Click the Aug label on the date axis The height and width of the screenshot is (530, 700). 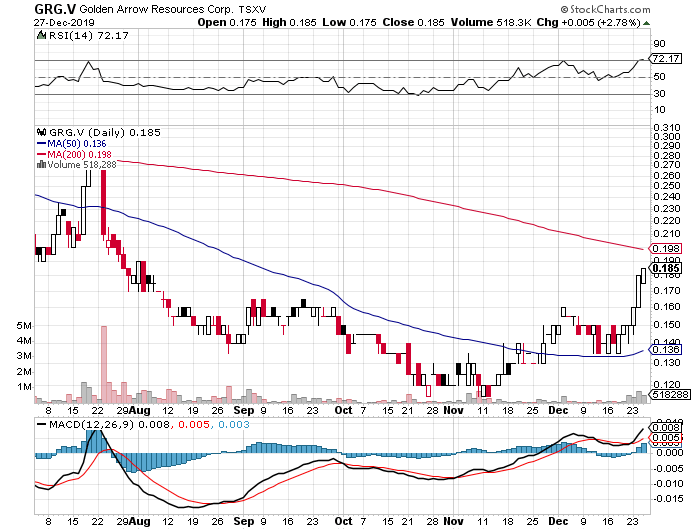coord(141,410)
